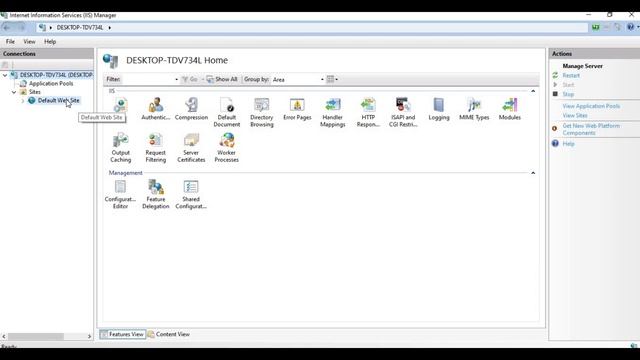
Task: Open Worker Processes
Action: point(227,148)
